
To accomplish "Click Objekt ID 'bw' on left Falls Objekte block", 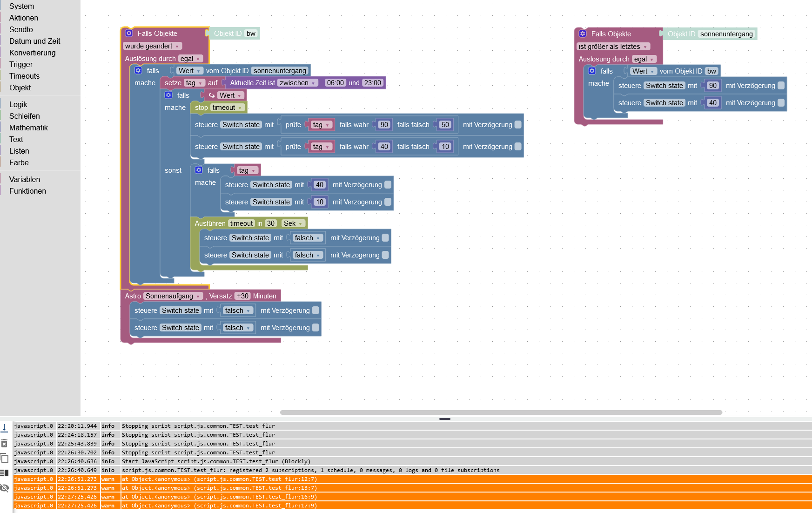I will coord(251,34).
